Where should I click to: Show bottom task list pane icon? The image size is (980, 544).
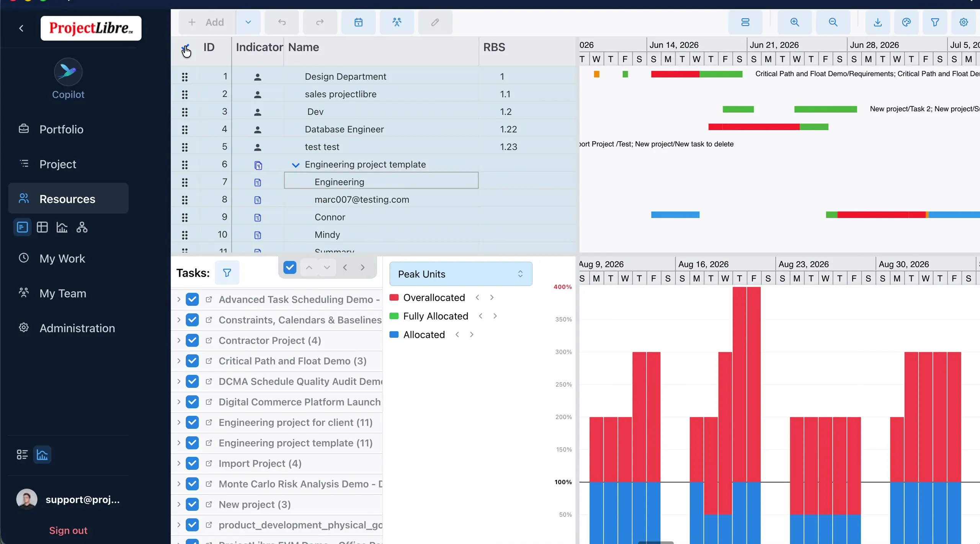(x=22, y=454)
